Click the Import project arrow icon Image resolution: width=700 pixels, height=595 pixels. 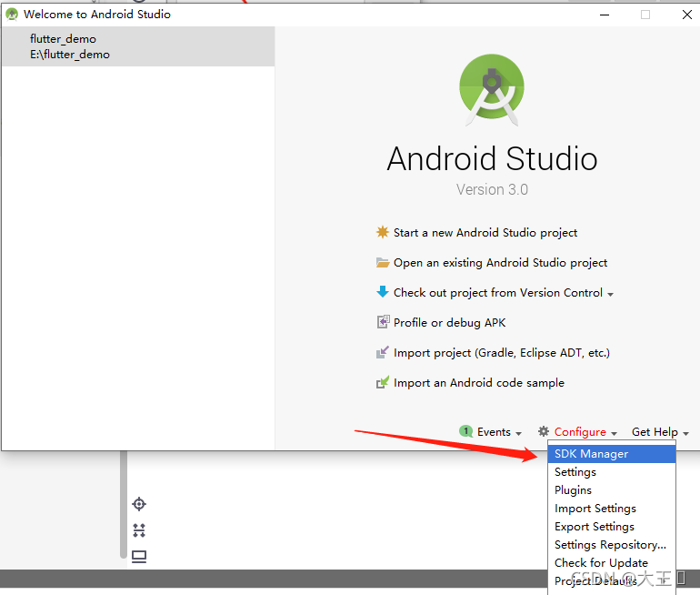[383, 352]
